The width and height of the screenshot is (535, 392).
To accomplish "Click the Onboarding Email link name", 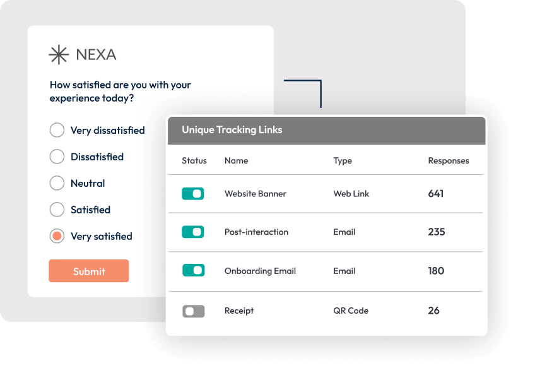I will tap(260, 271).
